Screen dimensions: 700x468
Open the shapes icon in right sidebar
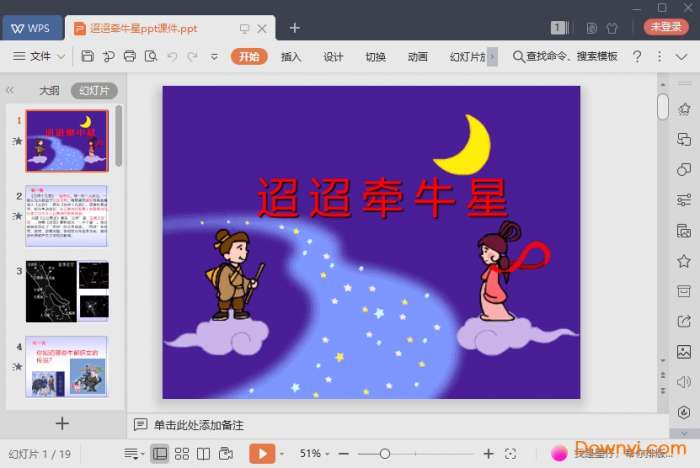pos(683,170)
